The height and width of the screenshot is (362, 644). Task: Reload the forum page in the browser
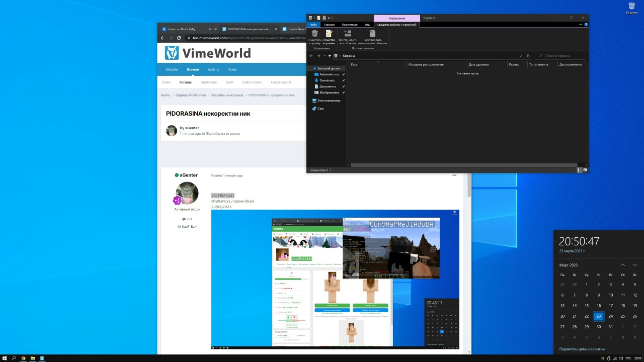(179, 38)
